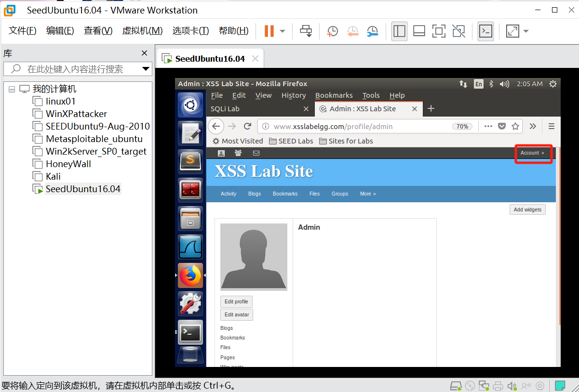Open the Firefox Bookmarks menu

tap(334, 95)
